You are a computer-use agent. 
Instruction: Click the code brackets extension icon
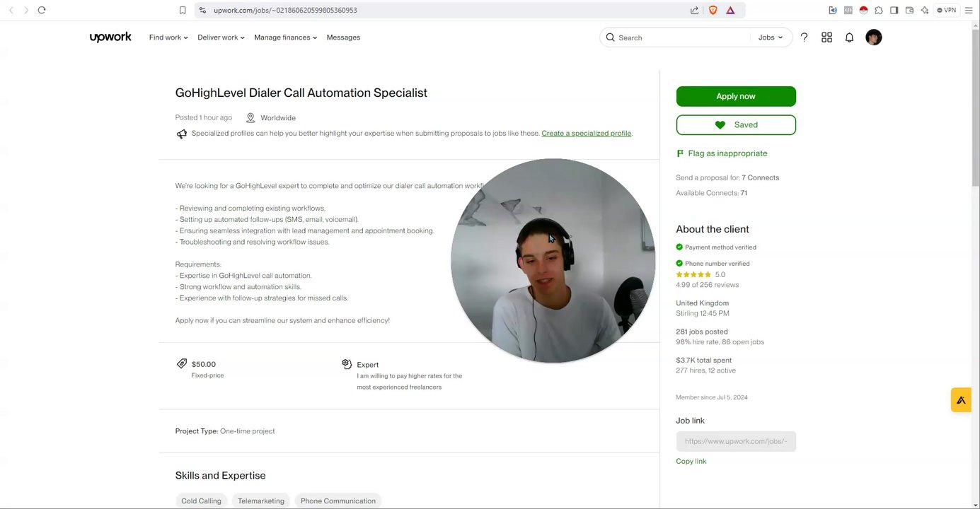point(848,10)
